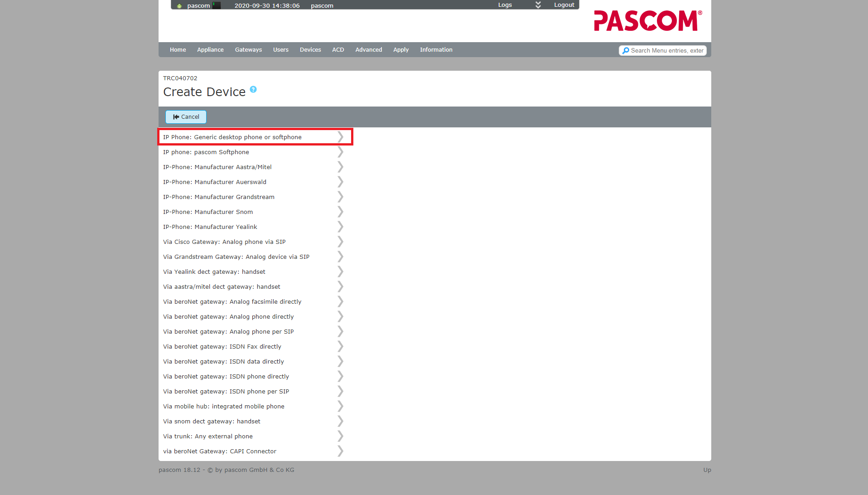Select Generic desktop phone or softphone
The height and width of the screenshot is (495, 868).
click(x=232, y=137)
